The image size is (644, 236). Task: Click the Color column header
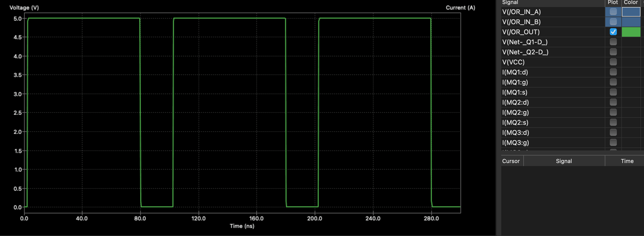(x=631, y=3)
